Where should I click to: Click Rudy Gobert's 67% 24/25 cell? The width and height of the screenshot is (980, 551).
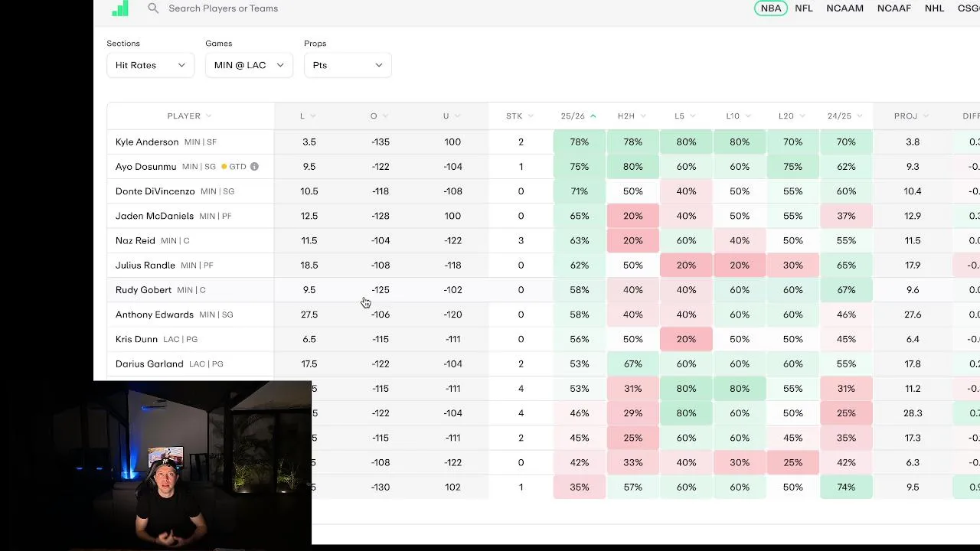click(x=846, y=290)
